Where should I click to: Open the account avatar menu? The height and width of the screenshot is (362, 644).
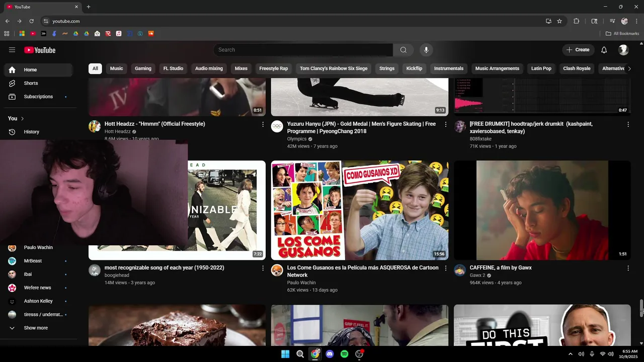click(x=623, y=50)
